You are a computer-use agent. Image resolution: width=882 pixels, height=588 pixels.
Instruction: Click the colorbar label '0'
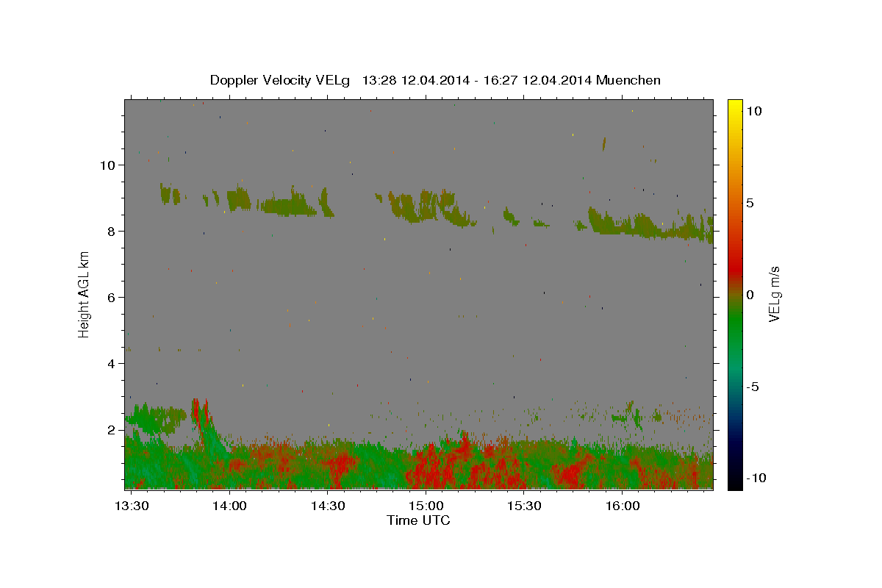point(750,295)
